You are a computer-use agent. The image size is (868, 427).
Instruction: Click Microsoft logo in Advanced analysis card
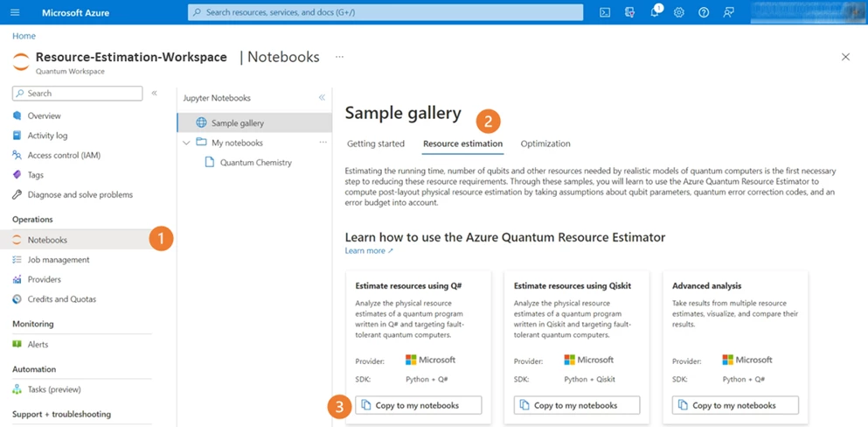coord(747,360)
